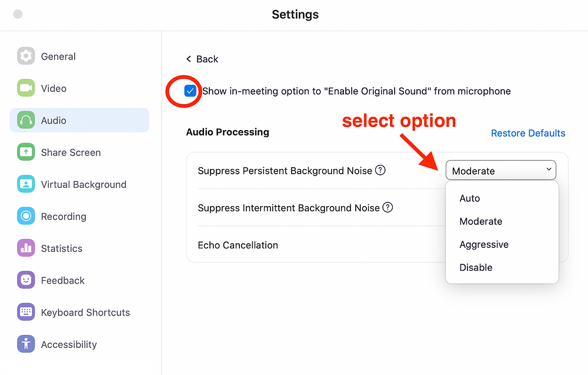The height and width of the screenshot is (375, 588).
Task: Open the Feedback smiley icon
Action: coord(26,280)
